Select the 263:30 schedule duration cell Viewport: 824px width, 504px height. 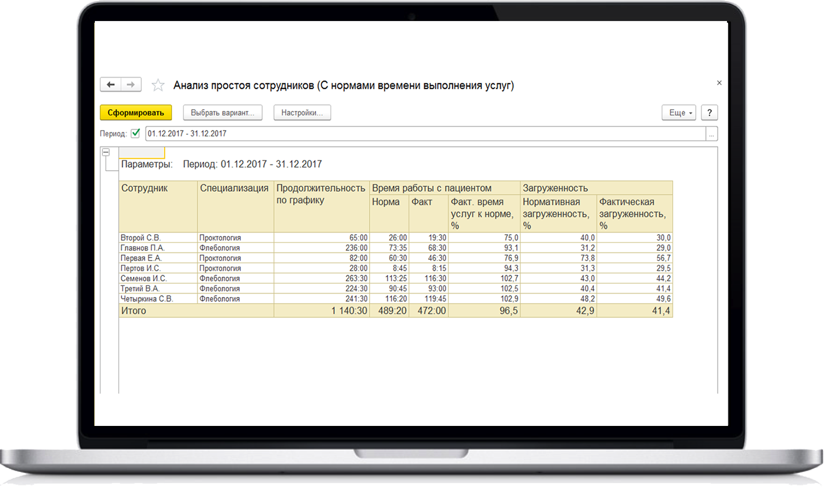tap(322, 278)
